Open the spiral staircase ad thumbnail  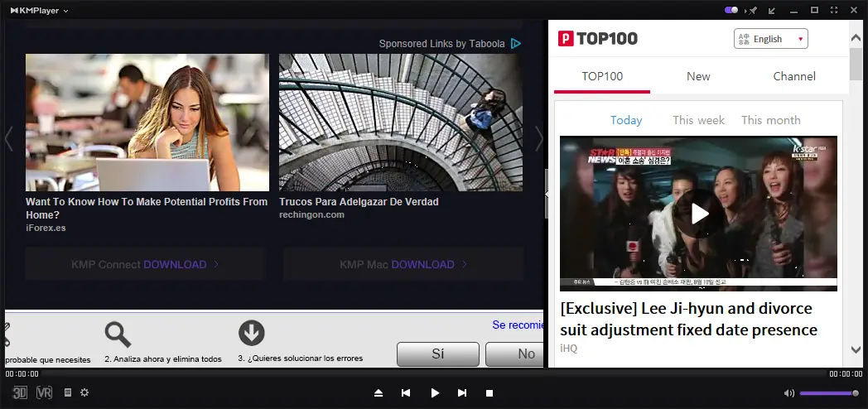pyautogui.click(x=401, y=123)
